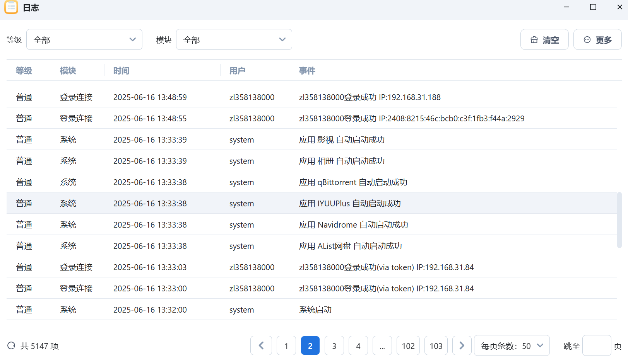
Task: Expand the 等级 level dropdown
Action: point(84,39)
